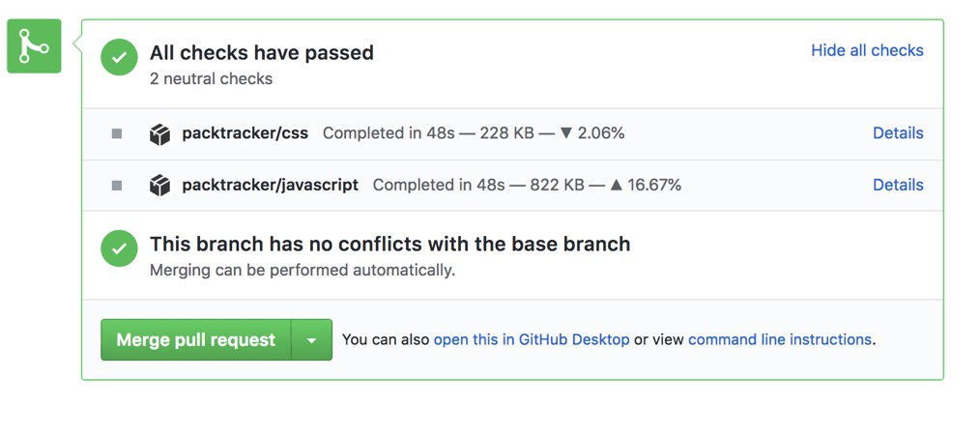Click the down triangle next to 2.06%

[x=566, y=133]
